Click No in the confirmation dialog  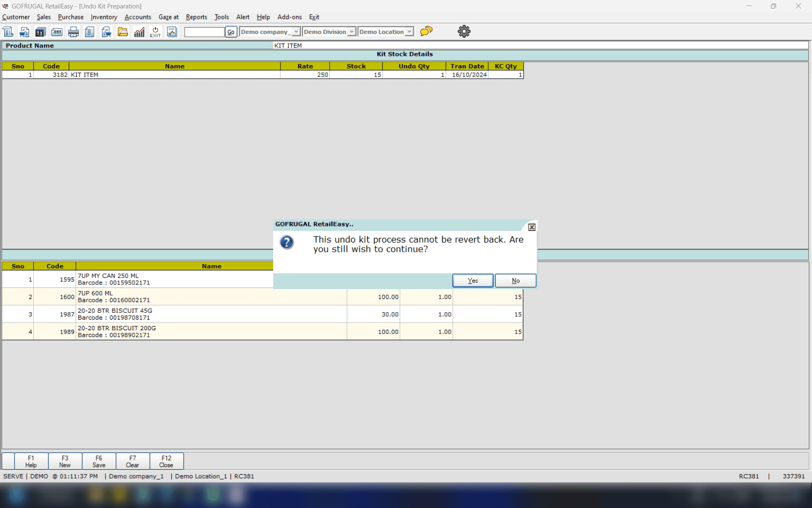[516, 281]
